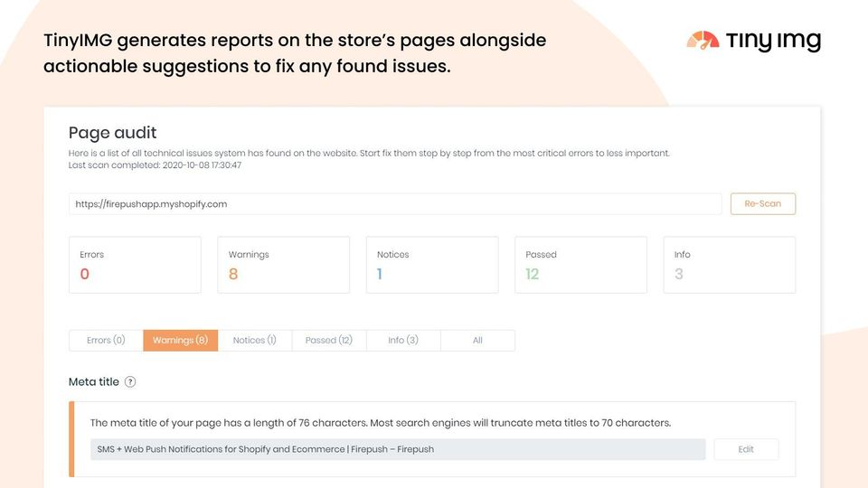The height and width of the screenshot is (488, 868).
Task: Click the Info summary card
Action: (x=729, y=265)
